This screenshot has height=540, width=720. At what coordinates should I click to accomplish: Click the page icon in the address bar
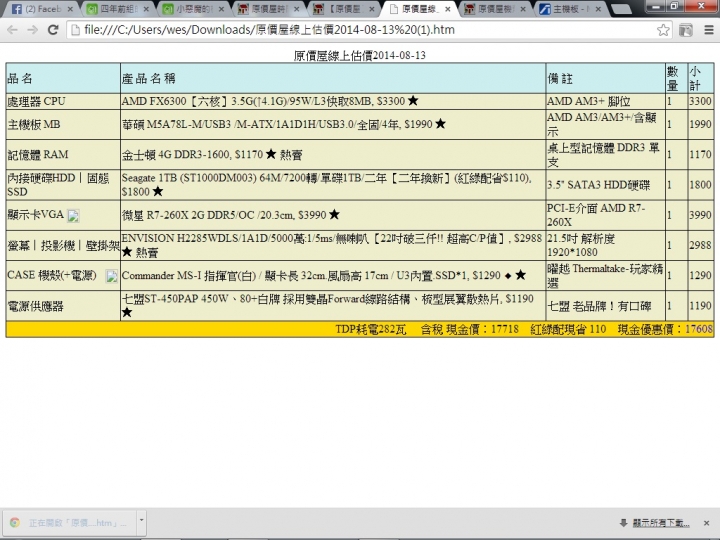pos(76,30)
